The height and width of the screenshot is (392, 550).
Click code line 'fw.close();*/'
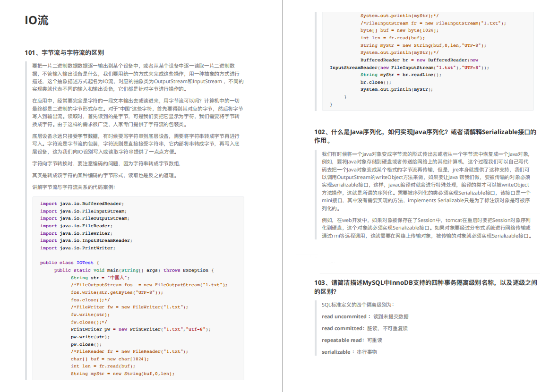click(89, 322)
